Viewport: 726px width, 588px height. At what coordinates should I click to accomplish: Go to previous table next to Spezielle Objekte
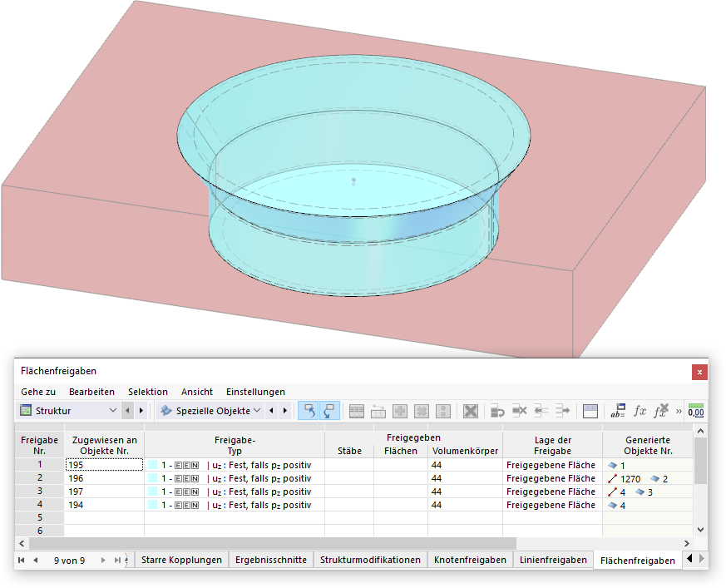pyautogui.click(x=271, y=411)
